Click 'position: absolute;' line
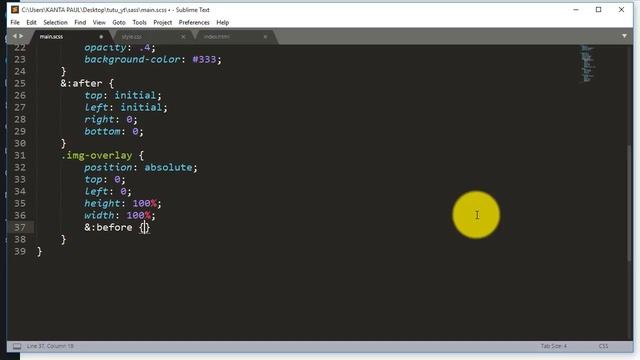This screenshot has height=360, width=640. click(141, 167)
